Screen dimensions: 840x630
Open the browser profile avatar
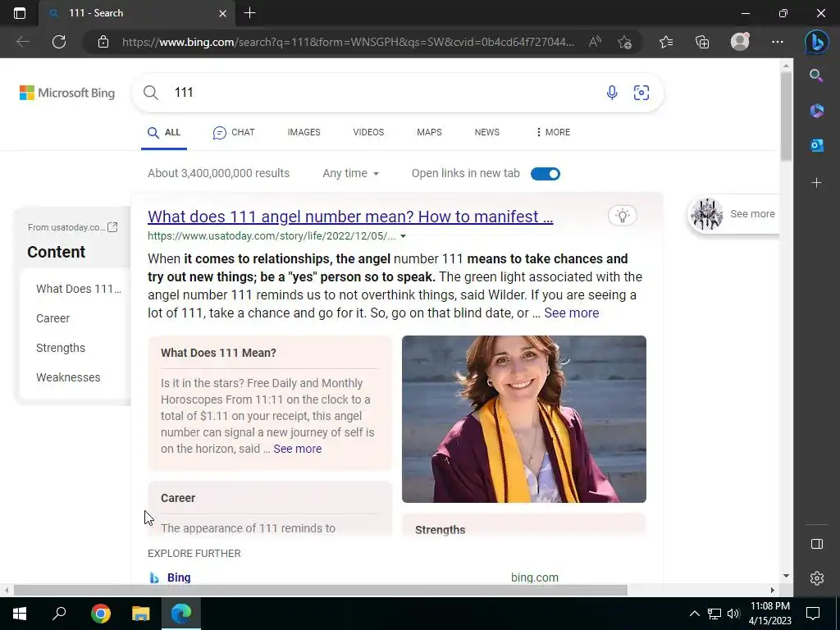[x=740, y=42]
